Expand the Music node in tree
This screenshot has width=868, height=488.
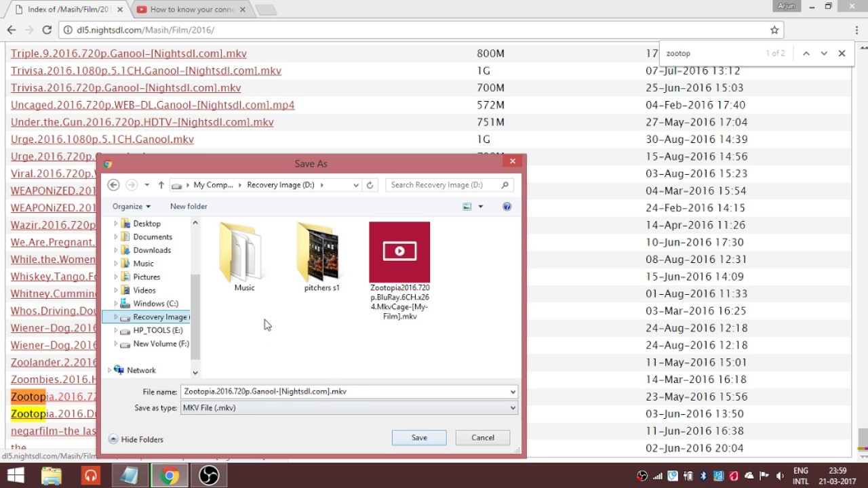pyautogui.click(x=116, y=264)
